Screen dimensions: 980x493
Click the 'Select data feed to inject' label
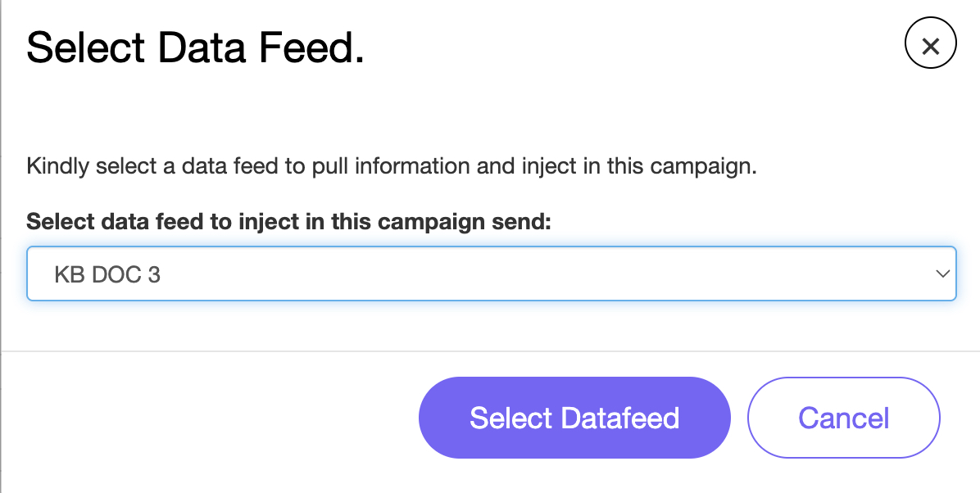tap(288, 222)
